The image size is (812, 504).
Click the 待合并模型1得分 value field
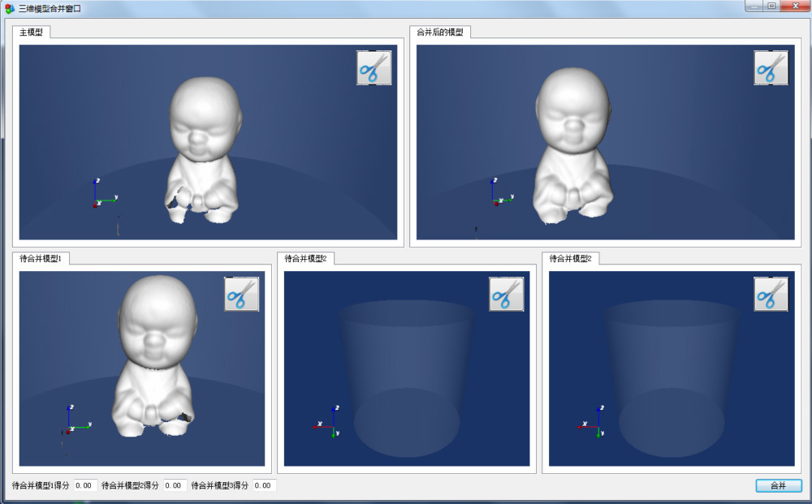[85, 485]
